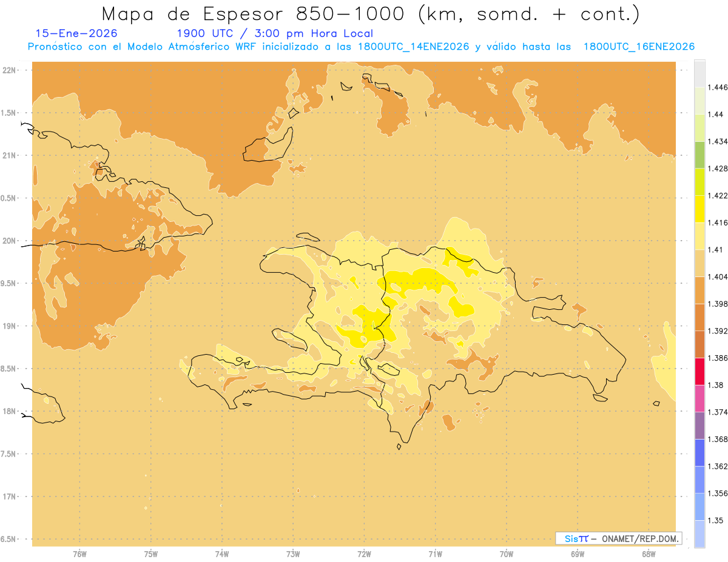Click the 71W longitude axis label
The width and height of the screenshot is (728, 562).
click(435, 554)
